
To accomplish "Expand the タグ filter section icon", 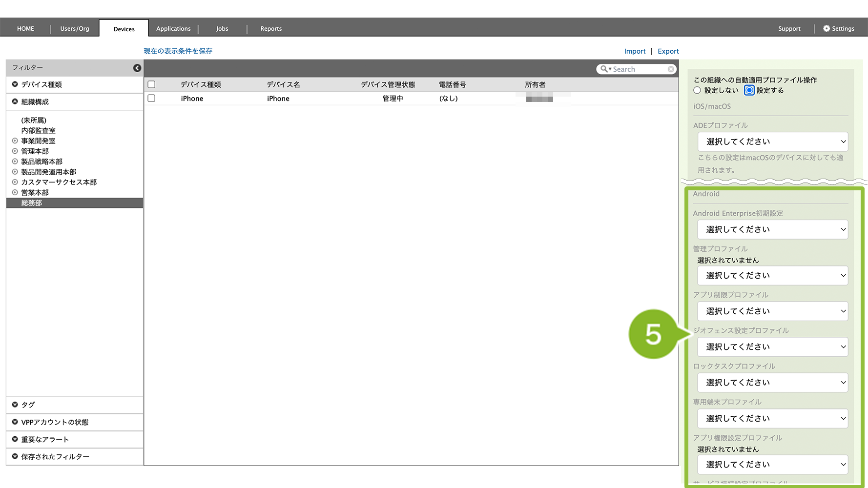I will pyautogui.click(x=15, y=405).
